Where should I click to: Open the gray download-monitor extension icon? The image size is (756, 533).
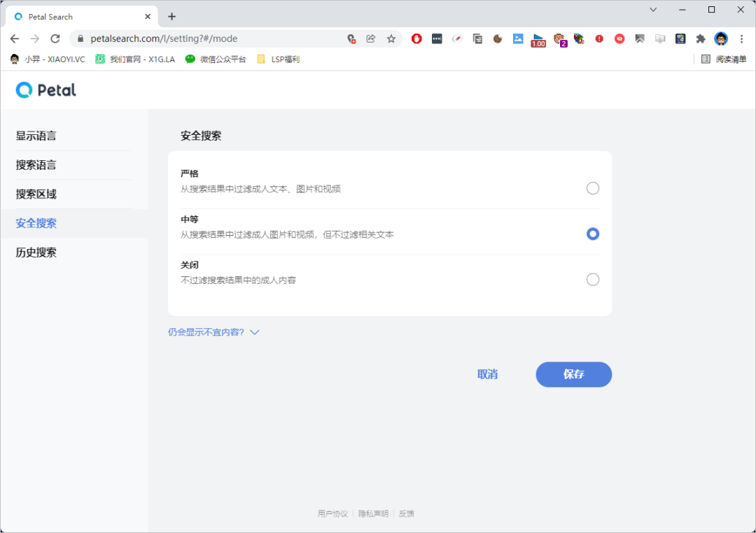(x=660, y=38)
